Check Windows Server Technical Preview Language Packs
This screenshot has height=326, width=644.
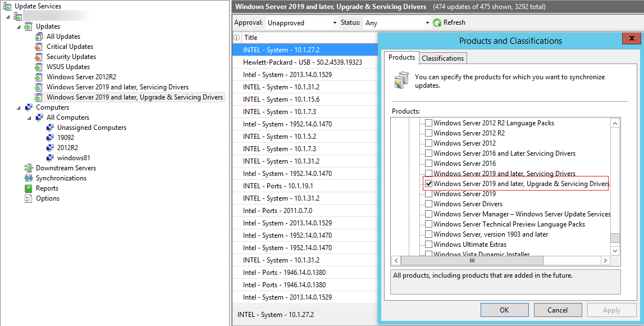pyautogui.click(x=428, y=224)
